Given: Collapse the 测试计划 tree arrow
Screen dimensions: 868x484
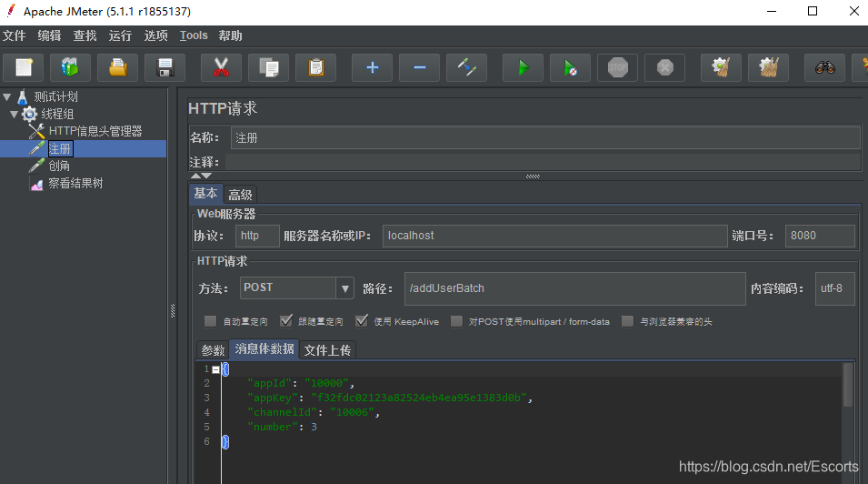Looking at the screenshot, I should 7,97.
